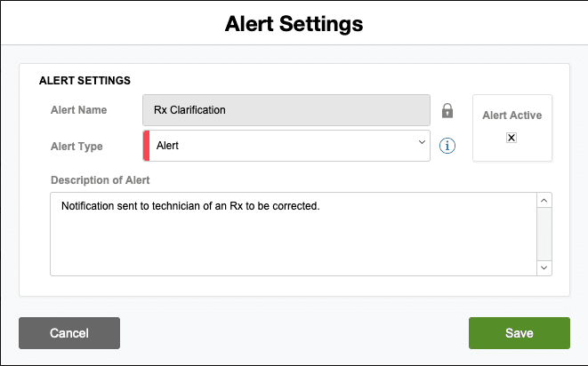Click the info icon next to Alert Type
Screen dimensions: 588x366
pyautogui.click(x=447, y=146)
